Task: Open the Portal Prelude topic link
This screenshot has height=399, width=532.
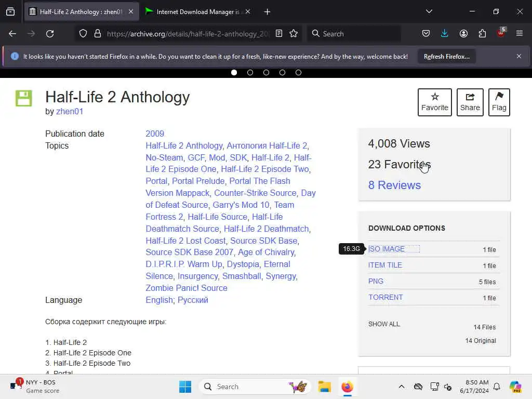Action: point(198,181)
